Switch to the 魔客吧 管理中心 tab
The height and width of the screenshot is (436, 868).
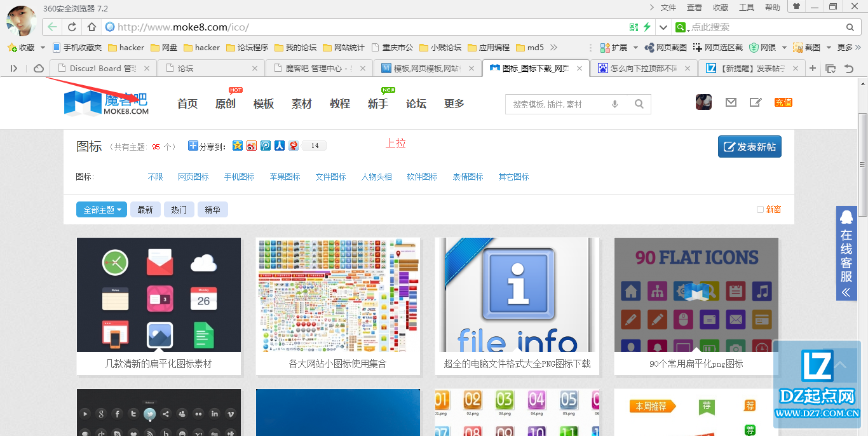click(x=319, y=68)
